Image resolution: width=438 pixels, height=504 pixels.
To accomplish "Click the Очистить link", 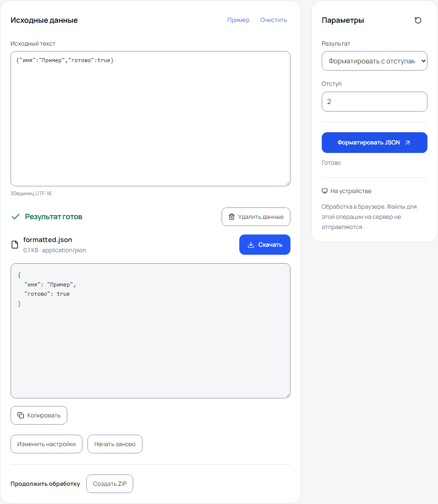I will point(274,20).
